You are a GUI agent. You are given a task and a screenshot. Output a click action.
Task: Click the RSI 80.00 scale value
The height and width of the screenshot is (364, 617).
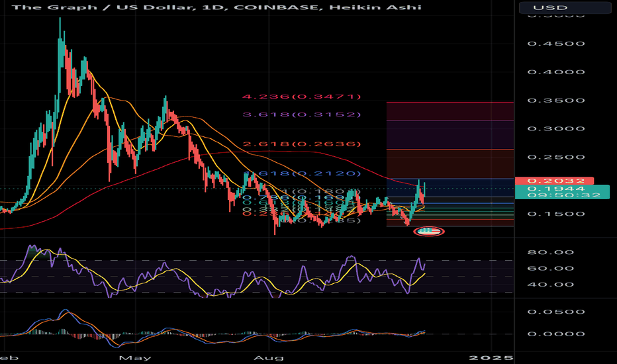coord(551,252)
